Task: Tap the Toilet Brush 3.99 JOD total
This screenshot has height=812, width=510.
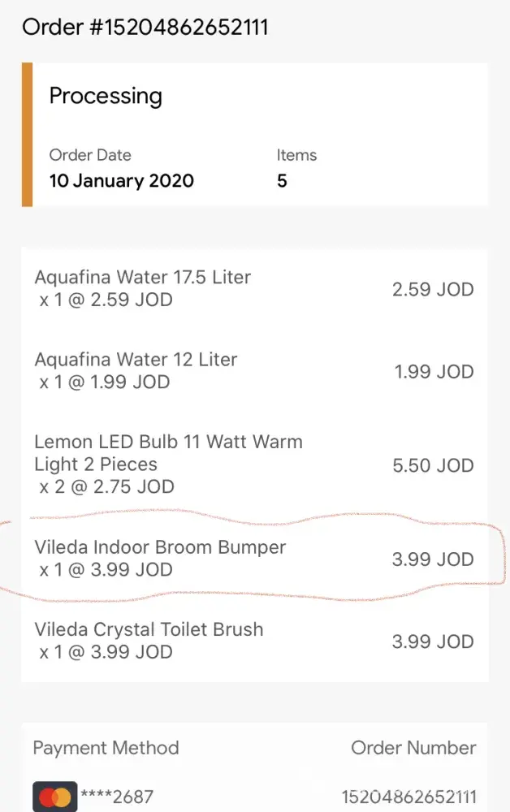Action: [433, 641]
